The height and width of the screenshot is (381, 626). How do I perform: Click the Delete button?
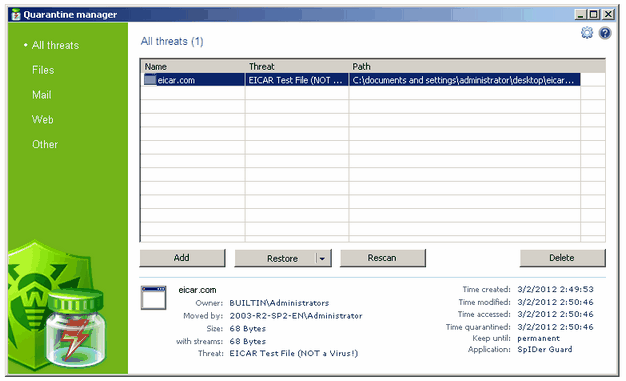point(562,258)
